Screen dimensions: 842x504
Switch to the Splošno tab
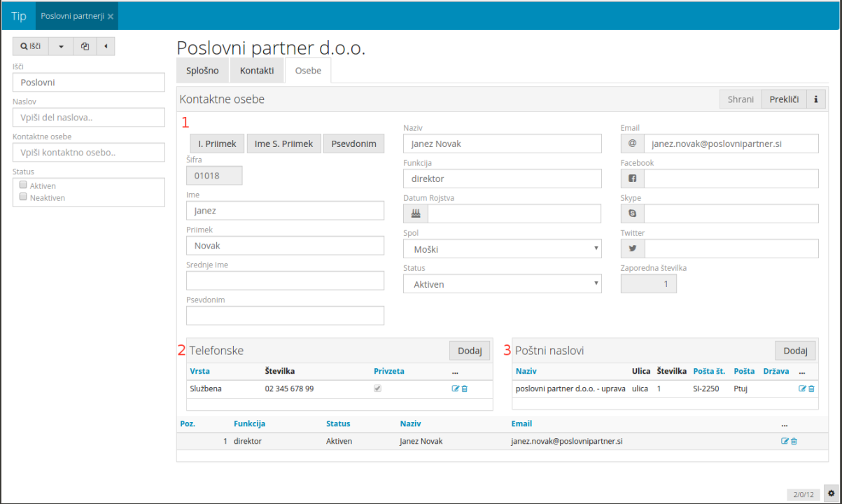tap(202, 71)
